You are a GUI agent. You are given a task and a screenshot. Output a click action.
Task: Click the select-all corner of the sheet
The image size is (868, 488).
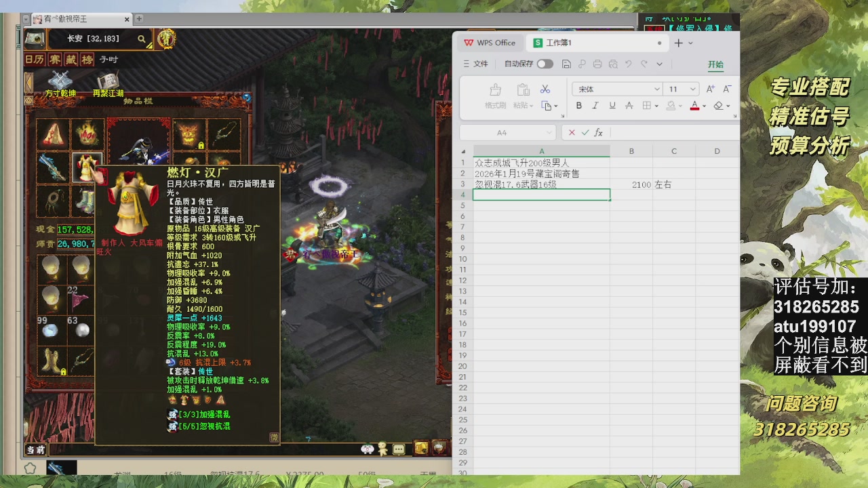pos(463,151)
